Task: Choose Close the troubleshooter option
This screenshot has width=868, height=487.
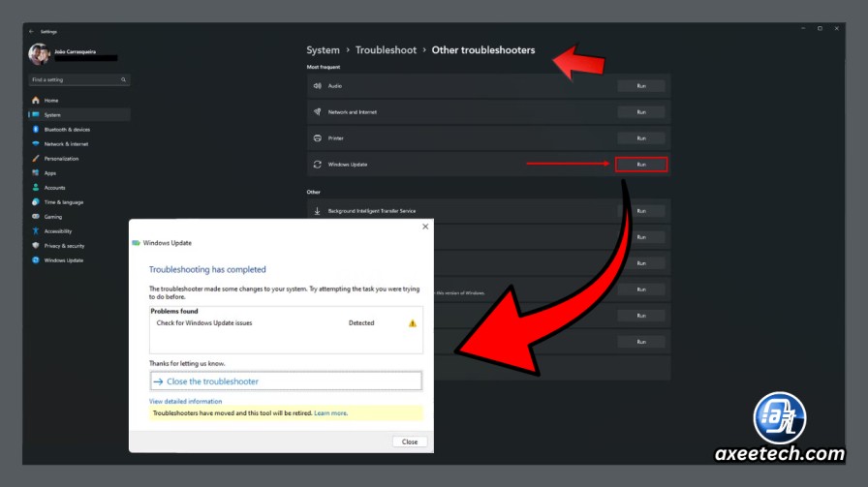Action: pos(286,381)
